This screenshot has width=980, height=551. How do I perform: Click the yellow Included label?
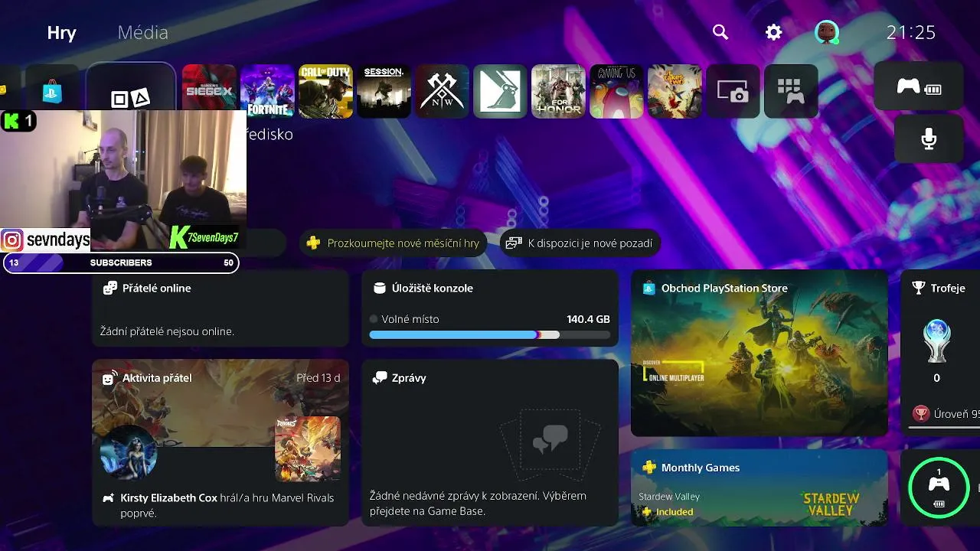[x=674, y=512]
